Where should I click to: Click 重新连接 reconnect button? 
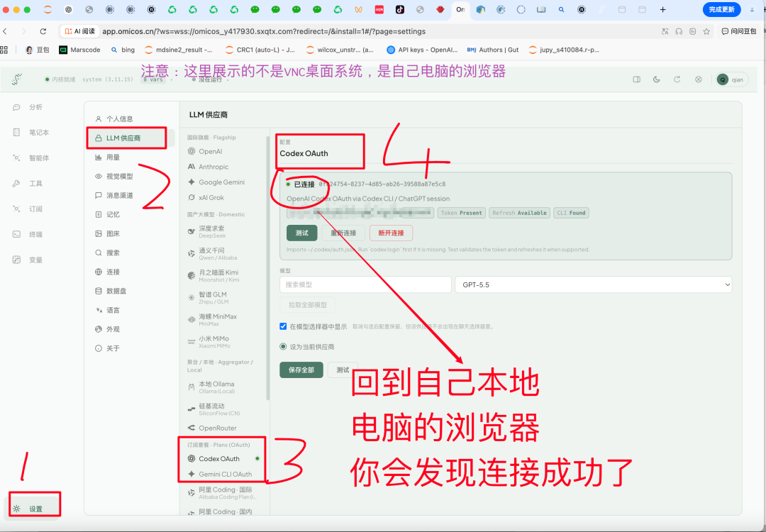[x=343, y=233]
